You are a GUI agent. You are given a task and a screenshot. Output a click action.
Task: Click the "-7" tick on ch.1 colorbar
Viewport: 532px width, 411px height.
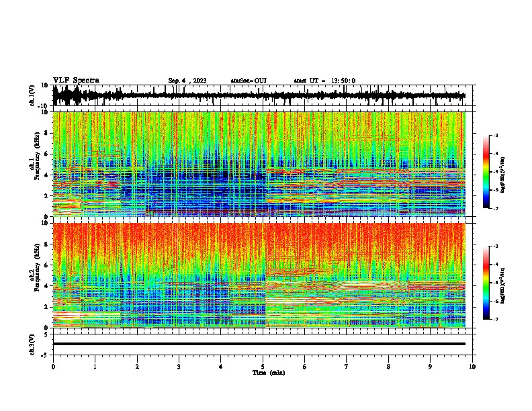(x=496, y=208)
